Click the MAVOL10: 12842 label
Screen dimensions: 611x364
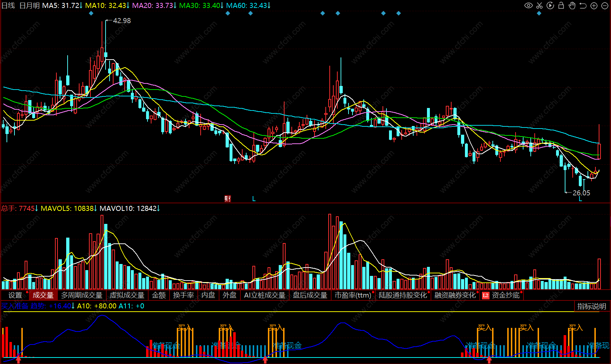[130, 208]
